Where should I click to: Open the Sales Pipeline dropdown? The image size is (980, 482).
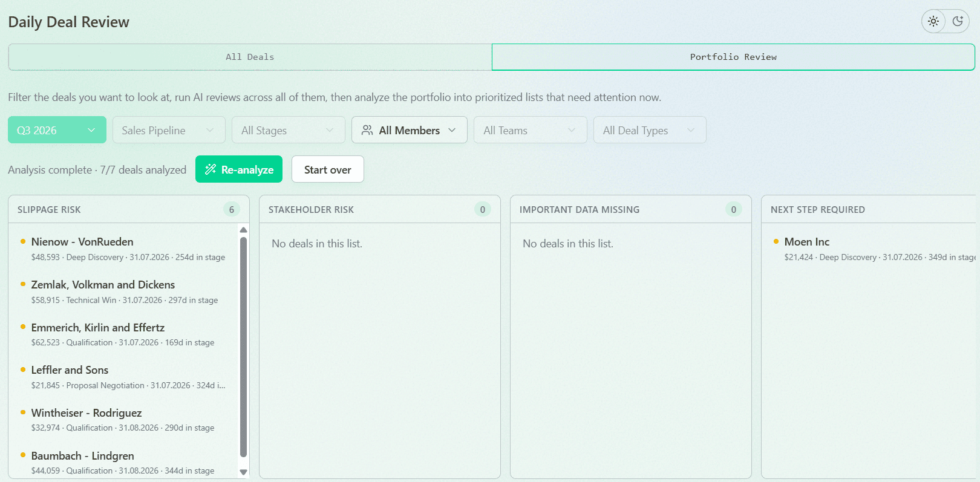[169, 130]
